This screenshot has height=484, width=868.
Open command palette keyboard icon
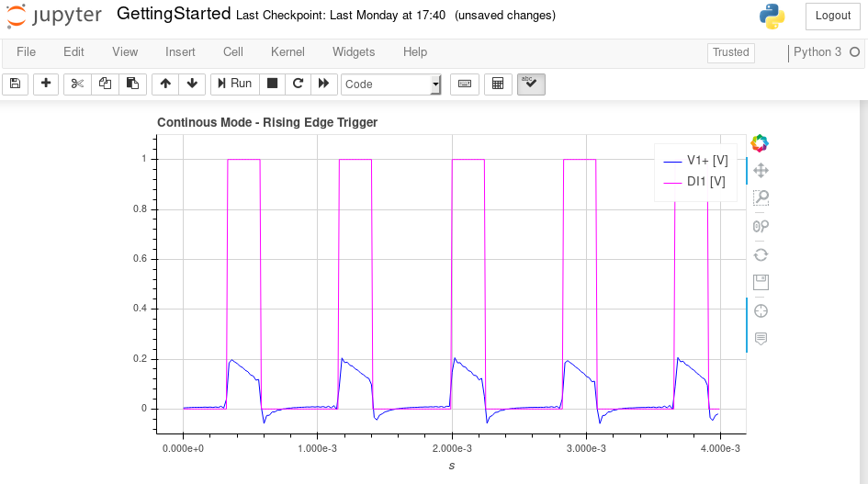pos(465,84)
